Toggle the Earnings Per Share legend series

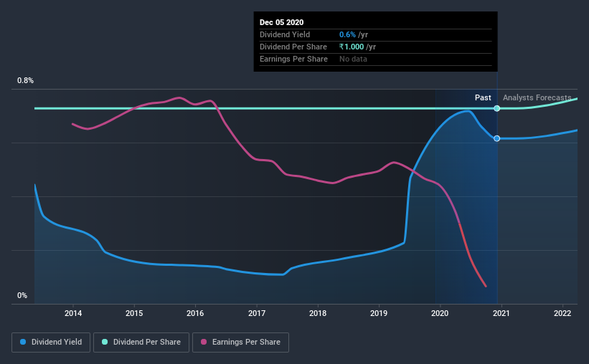coord(240,343)
